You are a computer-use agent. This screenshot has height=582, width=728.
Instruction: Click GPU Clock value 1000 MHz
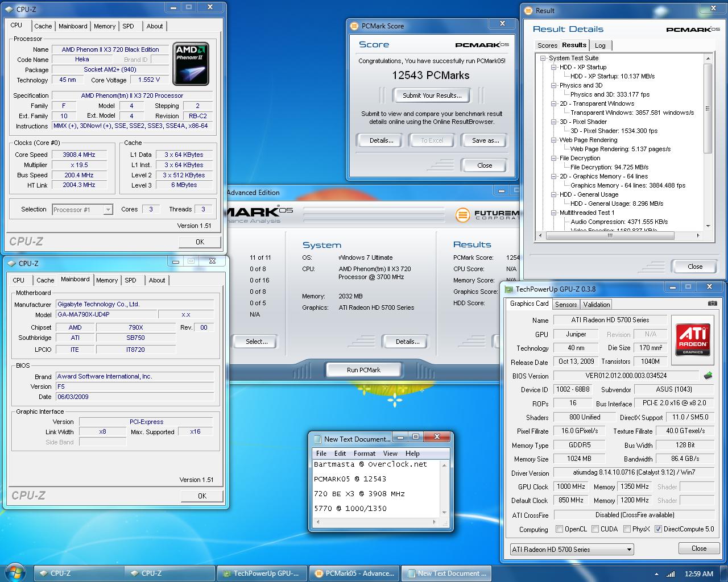(x=571, y=487)
